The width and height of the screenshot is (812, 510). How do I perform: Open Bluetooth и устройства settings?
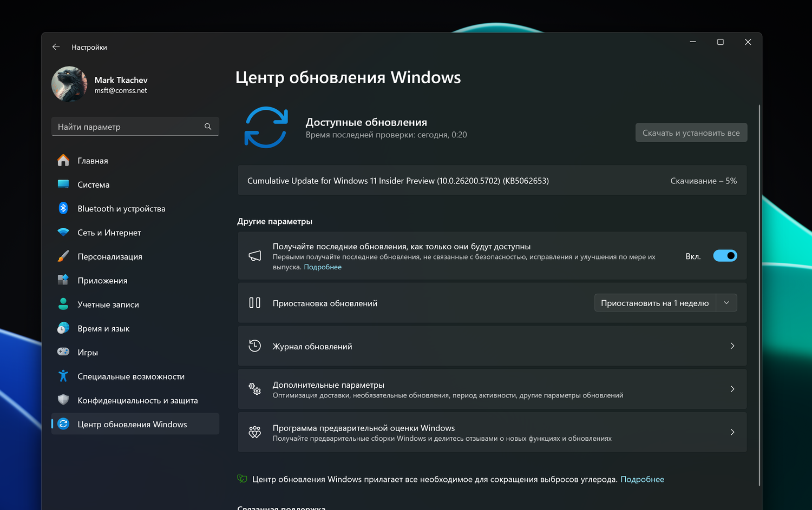click(x=135, y=208)
